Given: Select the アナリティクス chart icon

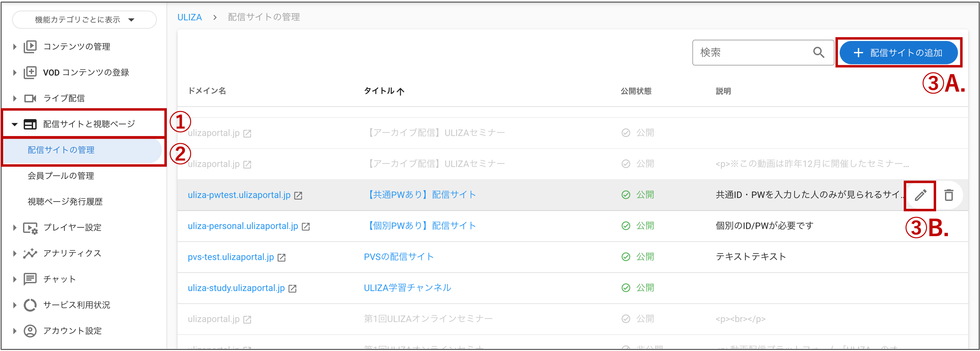Looking at the screenshot, I should (30, 253).
